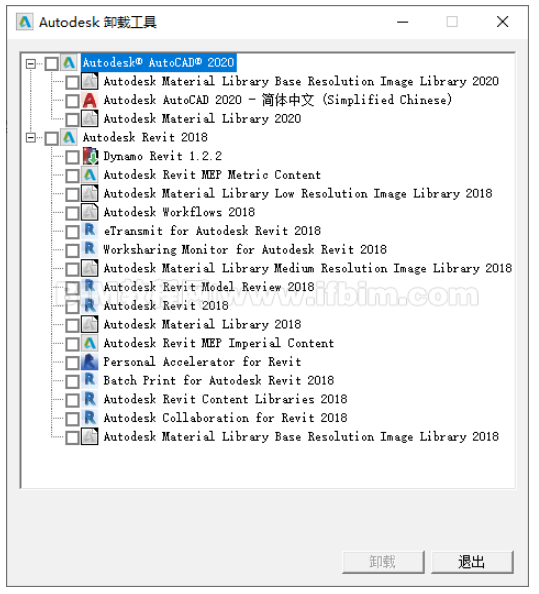539x594 pixels.
Task: Click the Collaboration for Revit 2018 icon
Action: pos(90,418)
